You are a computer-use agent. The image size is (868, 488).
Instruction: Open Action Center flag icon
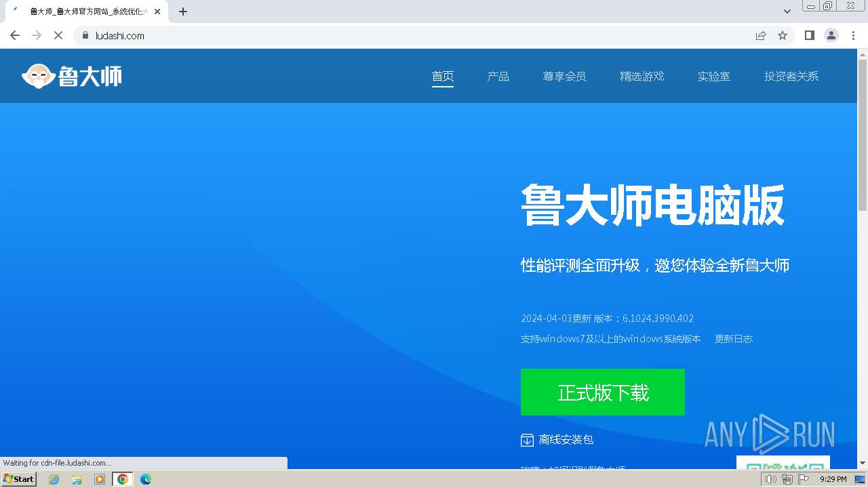coord(803,479)
